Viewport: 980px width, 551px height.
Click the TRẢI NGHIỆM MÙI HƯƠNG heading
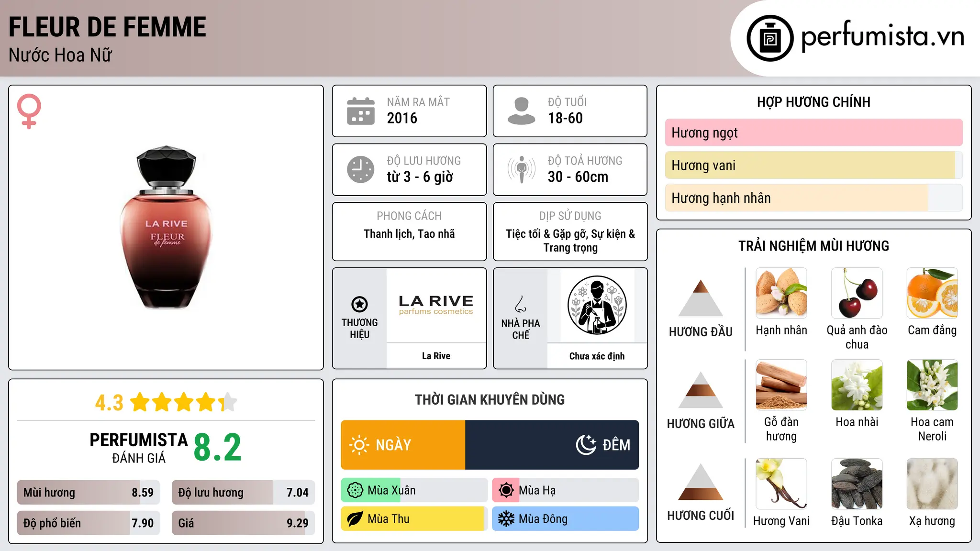click(814, 246)
